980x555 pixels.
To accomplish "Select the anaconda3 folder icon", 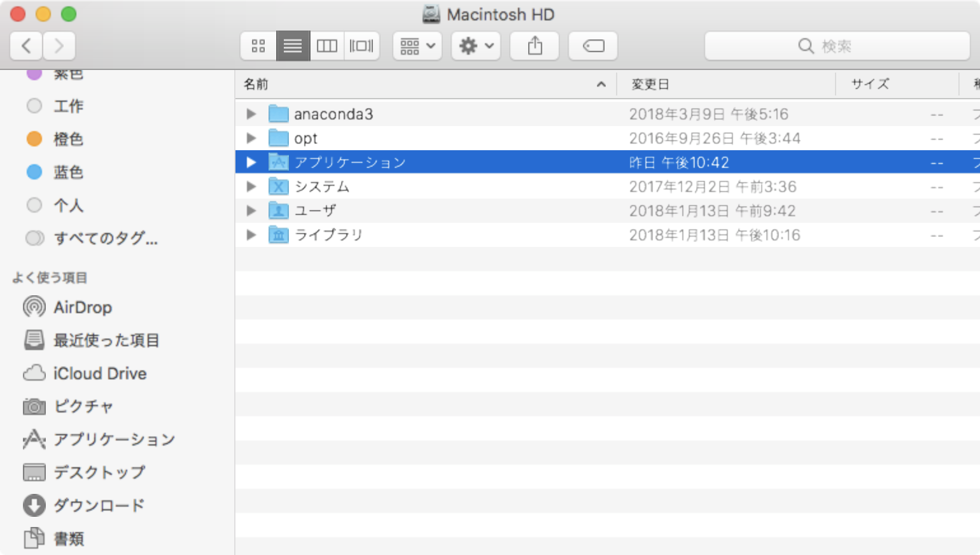I will (x=279, y=114).
